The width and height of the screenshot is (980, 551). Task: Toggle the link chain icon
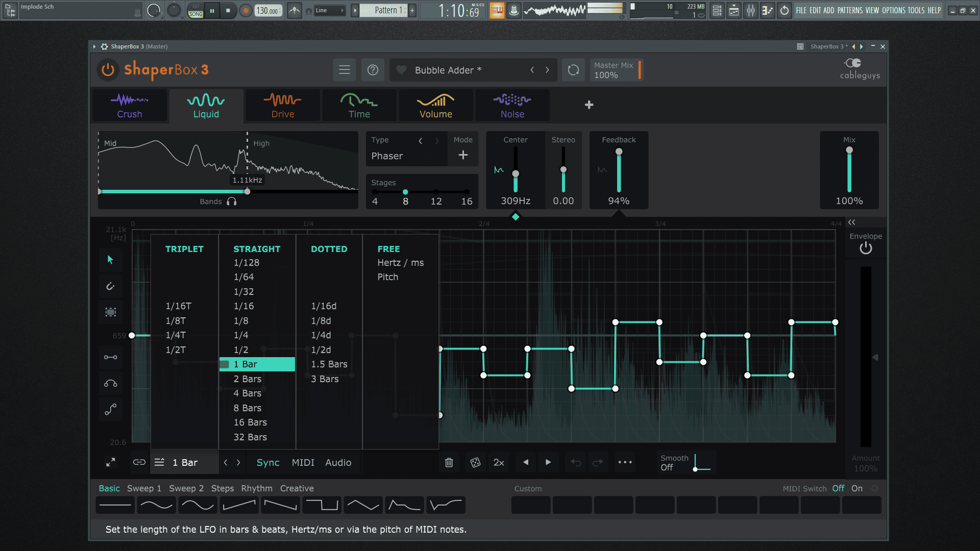139,462
